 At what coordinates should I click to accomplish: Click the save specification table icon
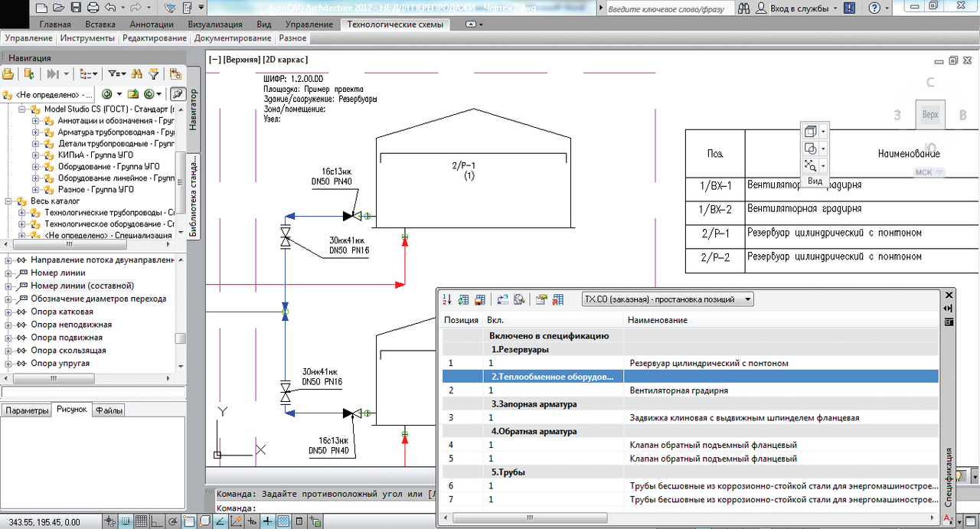pyautogui.click(x=480, y=299)
